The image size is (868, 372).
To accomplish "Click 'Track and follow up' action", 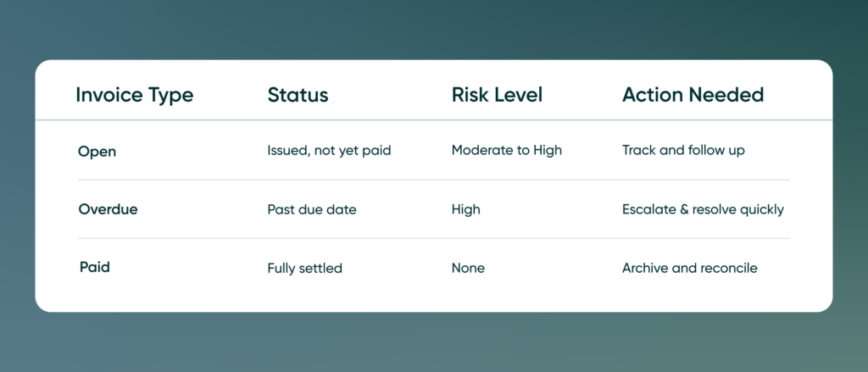I will [x=683, y=151].
